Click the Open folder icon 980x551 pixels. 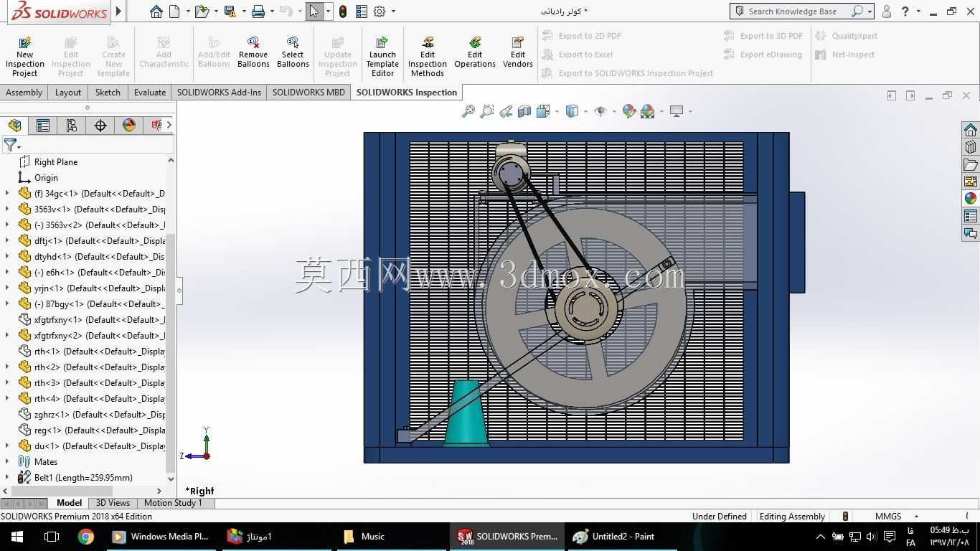click(x=202, y=11)
